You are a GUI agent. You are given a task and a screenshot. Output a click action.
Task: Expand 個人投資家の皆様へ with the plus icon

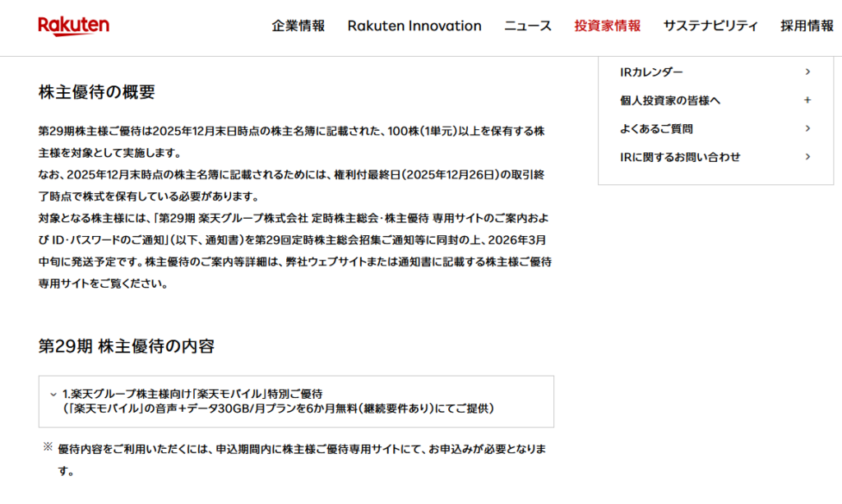click(x=807, y=100)
